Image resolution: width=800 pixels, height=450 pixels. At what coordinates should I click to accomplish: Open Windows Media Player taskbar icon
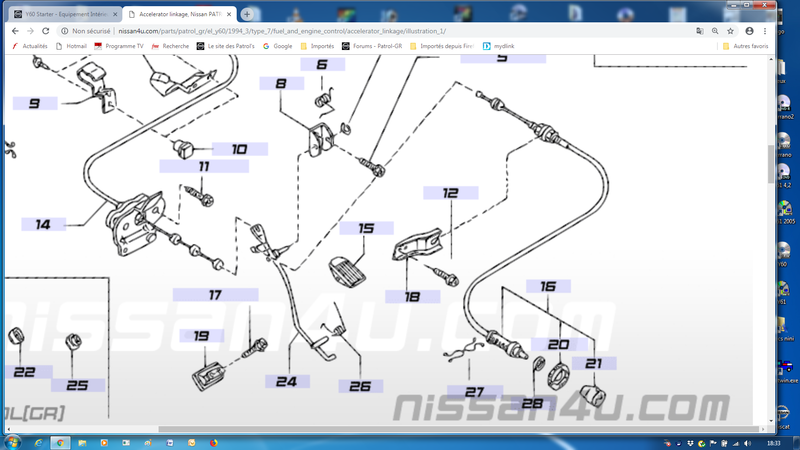pyautogui.click(x=104, y=443)
